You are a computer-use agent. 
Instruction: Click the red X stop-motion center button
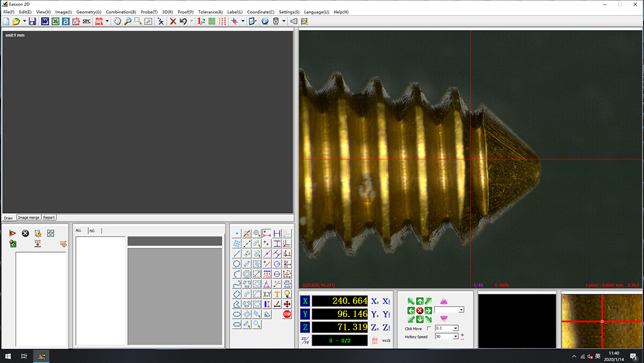click(420, 310)
